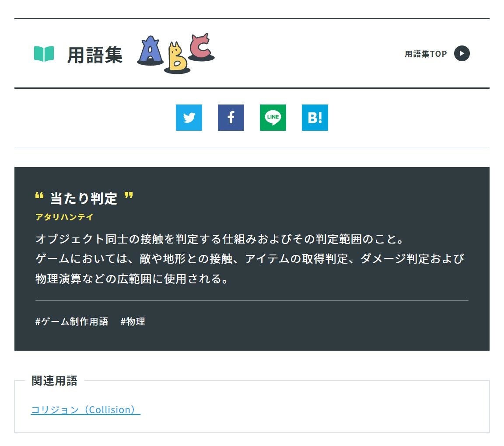
Task: Share the page on Facebook
Action: pos(231,118)
